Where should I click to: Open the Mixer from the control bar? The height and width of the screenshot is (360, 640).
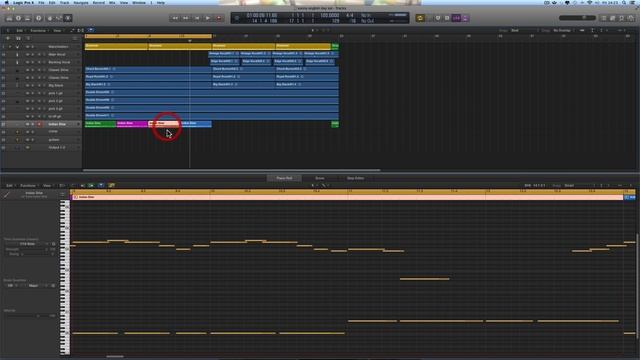click(x=59, y=18)
